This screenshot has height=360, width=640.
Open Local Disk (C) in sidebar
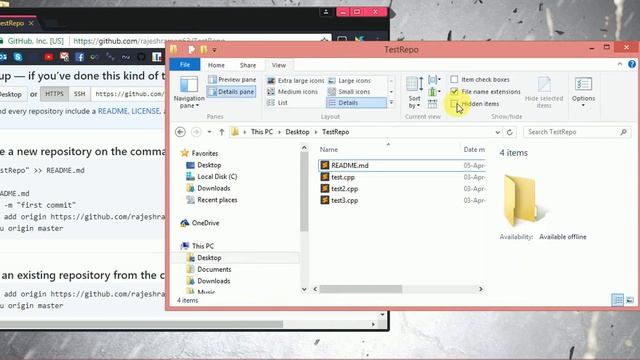(217, 176)
